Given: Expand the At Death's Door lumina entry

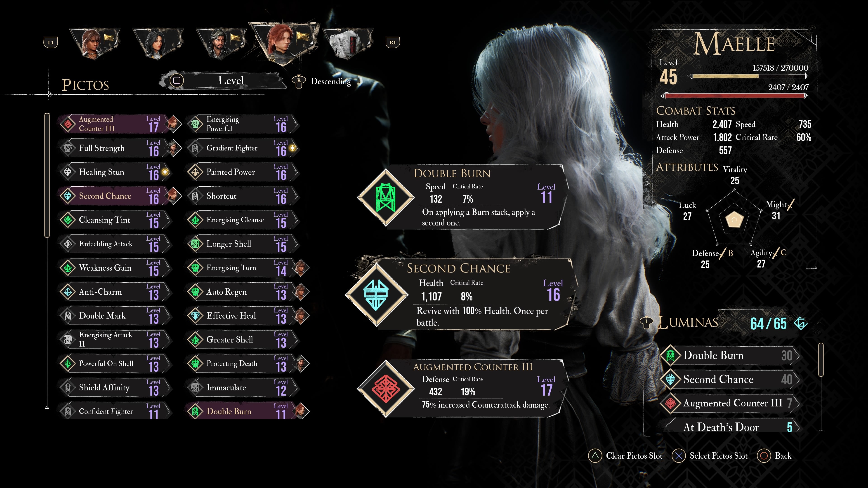Looking at the screenshot, I should 731,427.
